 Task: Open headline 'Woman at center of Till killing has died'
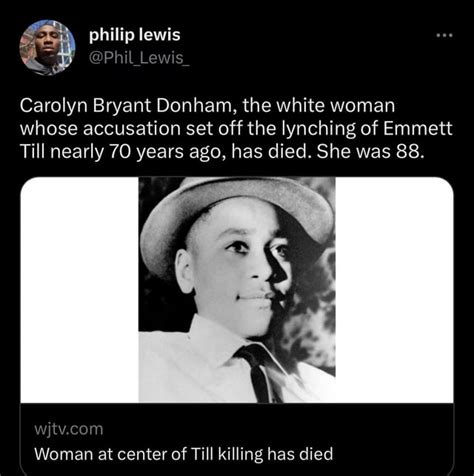[x=184, y=454]
